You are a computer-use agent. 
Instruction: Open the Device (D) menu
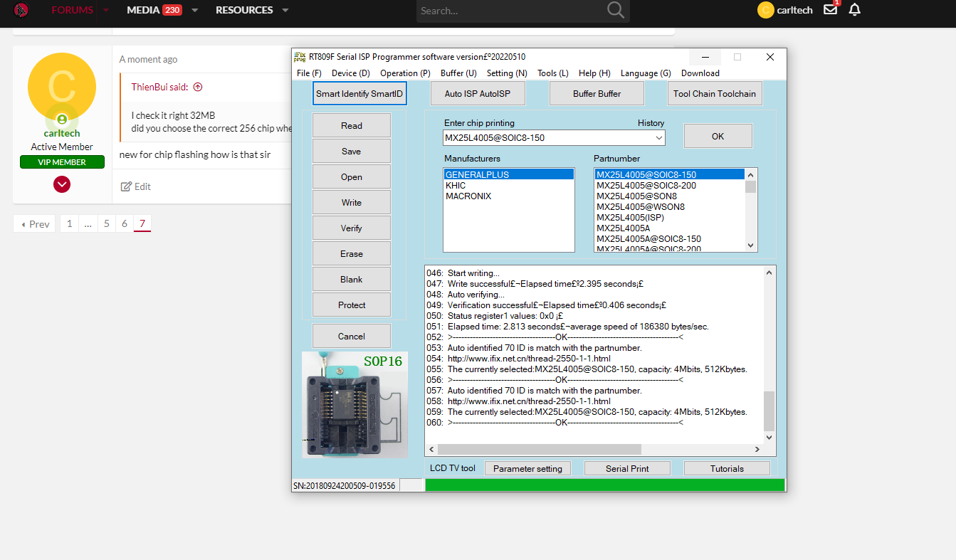(350, 73)
